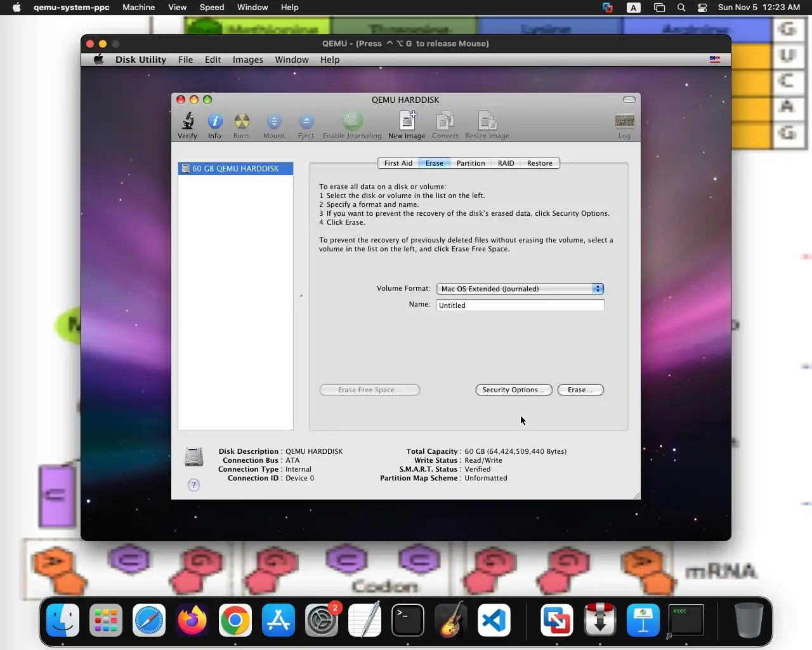The width and height of the screenshot is (812, 650).
Task: Open the QEMU View menu
Action: (178, 8)
